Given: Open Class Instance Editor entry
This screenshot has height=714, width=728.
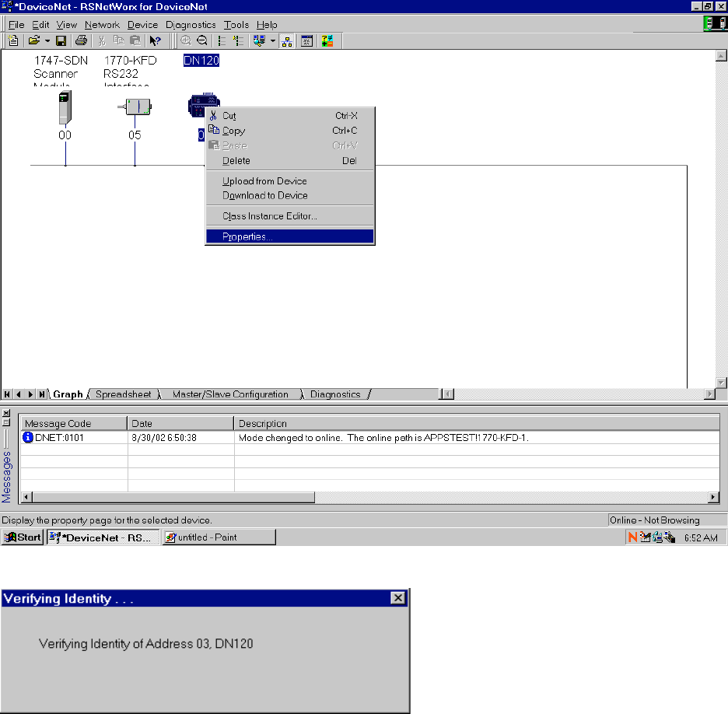Looking at the screenshot, I should coord(289,216).
